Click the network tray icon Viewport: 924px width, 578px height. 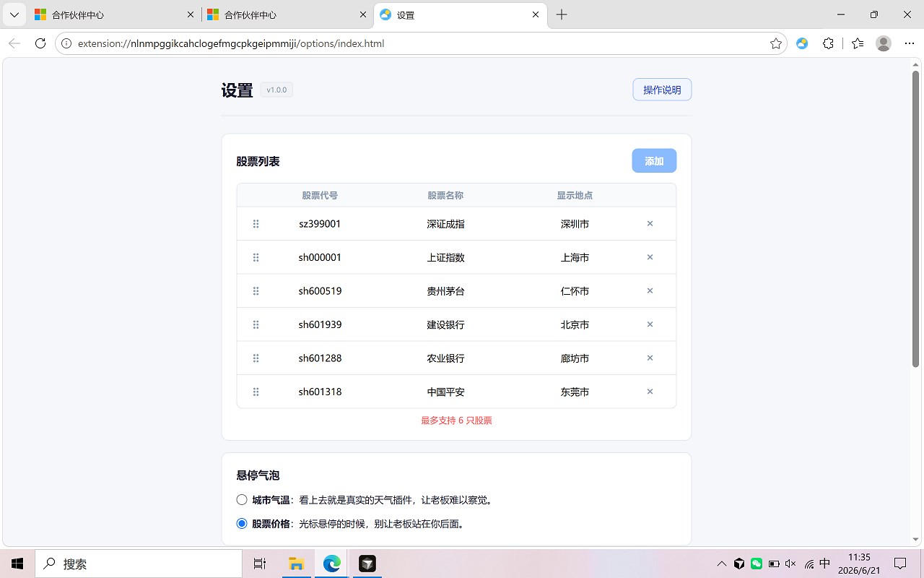point(808,564)
